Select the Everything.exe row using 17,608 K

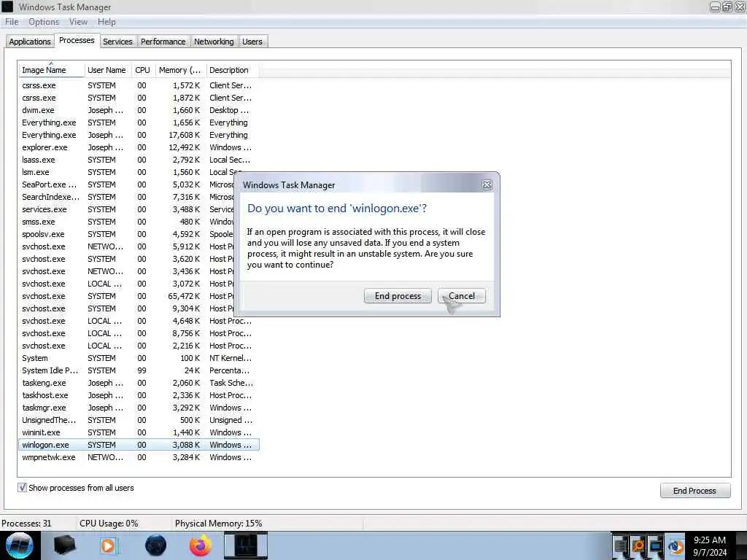pos(139,135)
